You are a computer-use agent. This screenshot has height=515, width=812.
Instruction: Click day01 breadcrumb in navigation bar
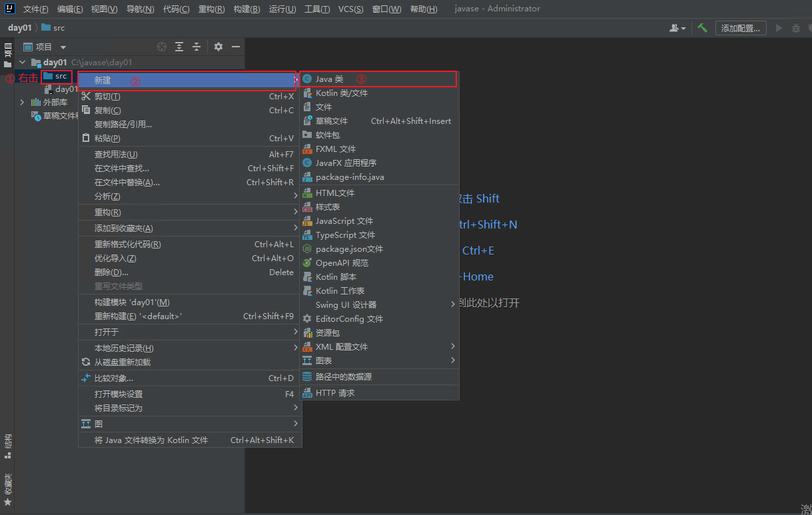pyautogui.click(x=20, y=28)
